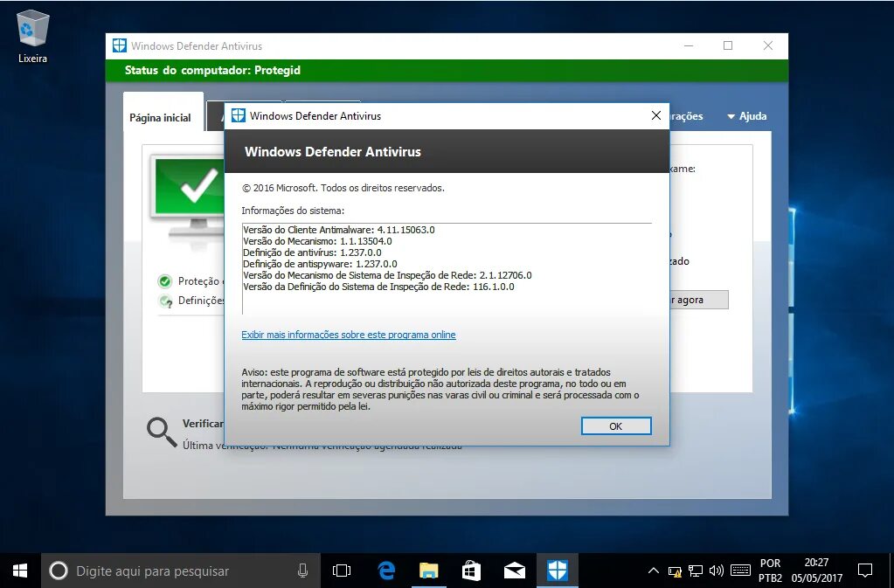Image resolution: width=894 pixels, height=588 pixels.
Task: Click the Versão do Mecanismo: 1.1.13504.0 line
Action: point(317,241)
